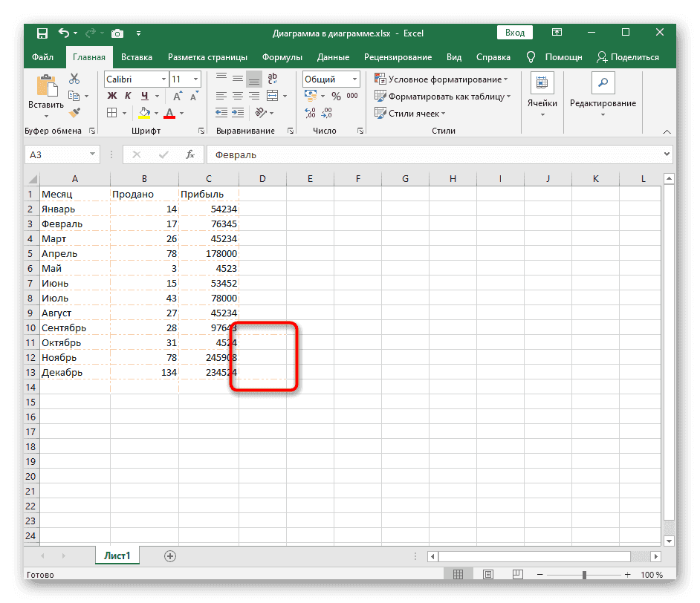
Task: Center-align text horizontally
Action: [238, 96]
